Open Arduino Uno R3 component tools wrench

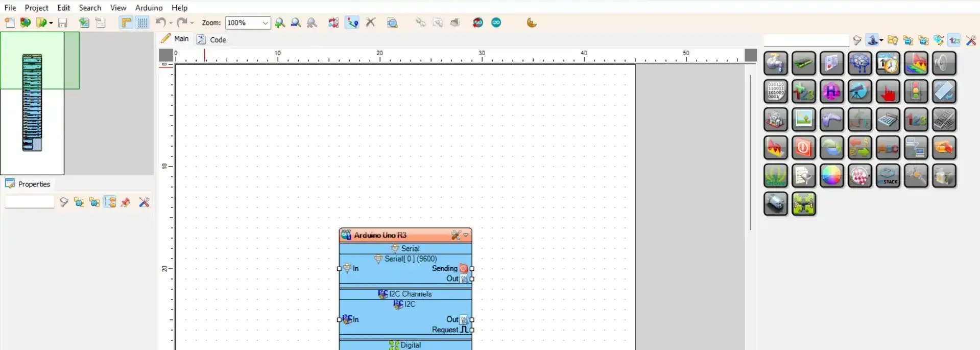(x=456, y=235)
